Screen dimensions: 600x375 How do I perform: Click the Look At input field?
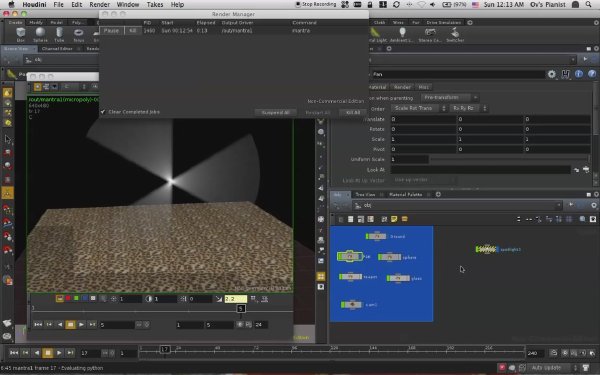480,170
